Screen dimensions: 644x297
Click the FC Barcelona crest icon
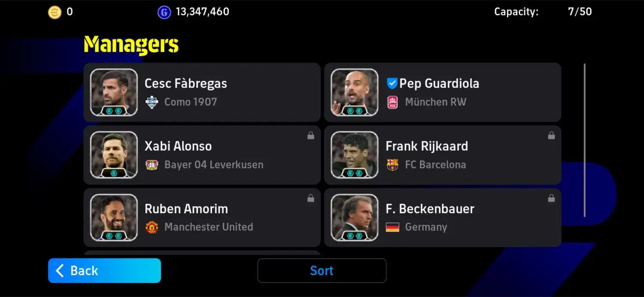pyautogui.click(x=392, y=165)
